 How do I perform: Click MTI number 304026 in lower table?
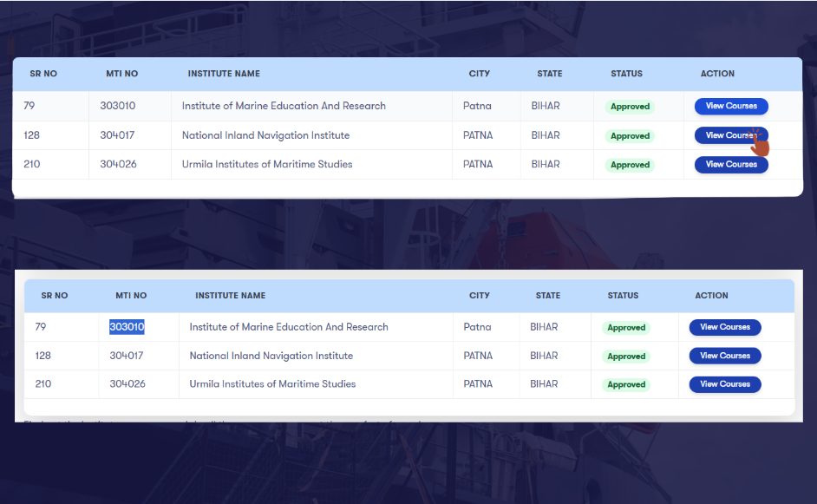click(x=127, y=383)
